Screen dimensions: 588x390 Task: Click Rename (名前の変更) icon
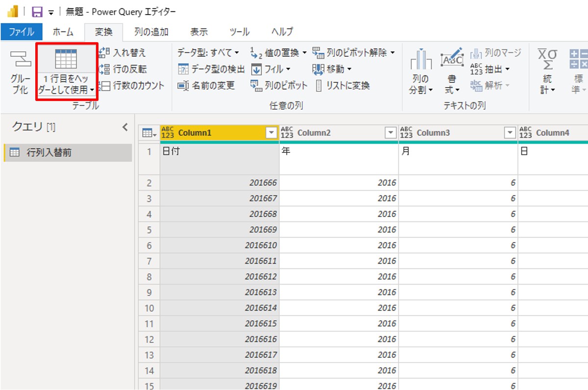(x=183, y=86)
